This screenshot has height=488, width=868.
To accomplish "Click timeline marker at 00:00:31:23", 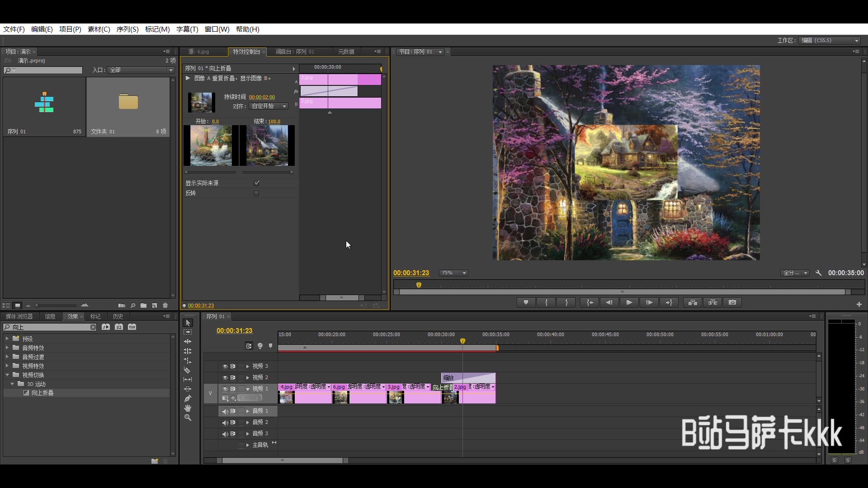I will click(x=462, y=340).
